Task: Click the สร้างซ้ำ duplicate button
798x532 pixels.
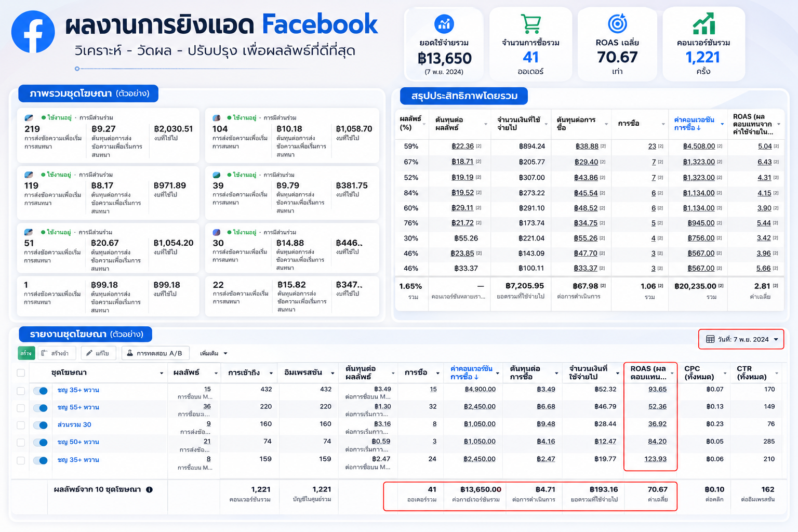Action: coord(56,353)
